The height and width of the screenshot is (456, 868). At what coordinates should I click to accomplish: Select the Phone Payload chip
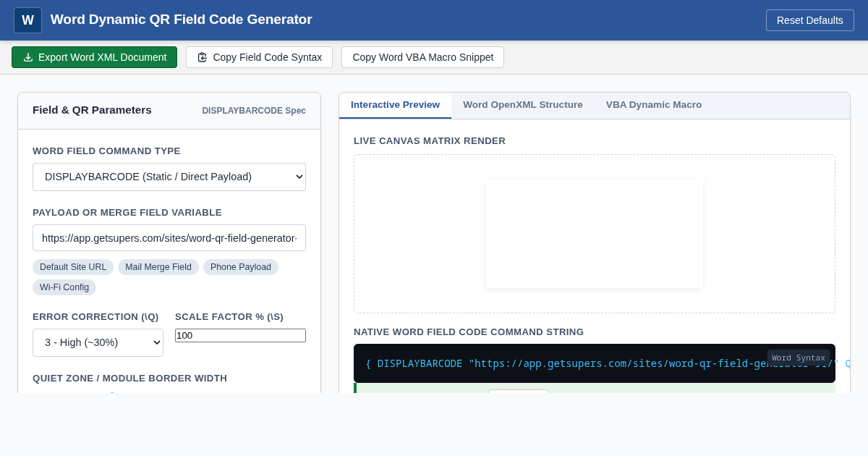(241, 267)
